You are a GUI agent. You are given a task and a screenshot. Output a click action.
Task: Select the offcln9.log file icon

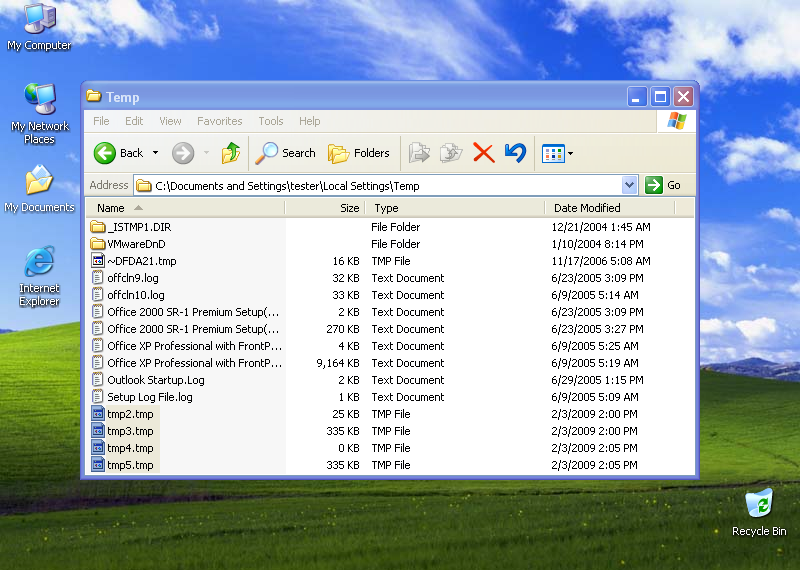click(97, 278)
